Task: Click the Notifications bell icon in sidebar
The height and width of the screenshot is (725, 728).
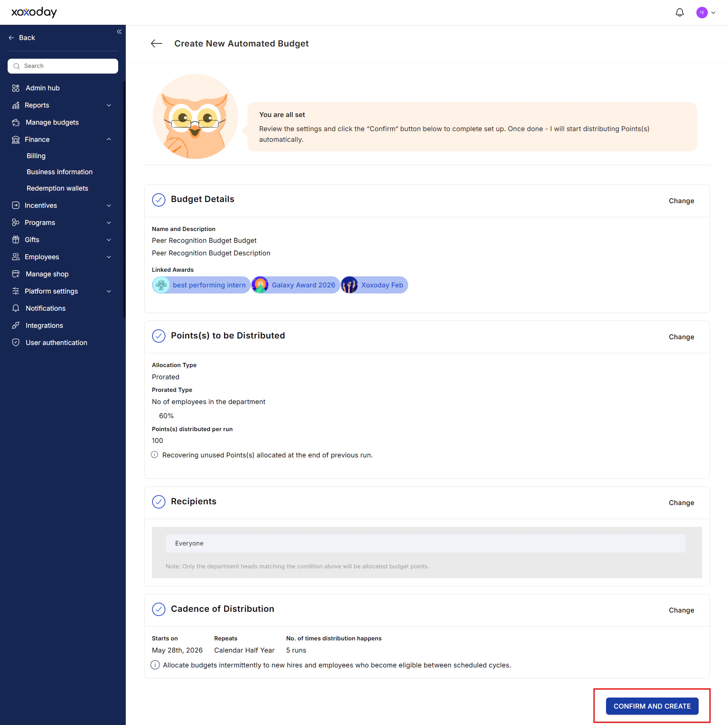Action: [16, 308]
